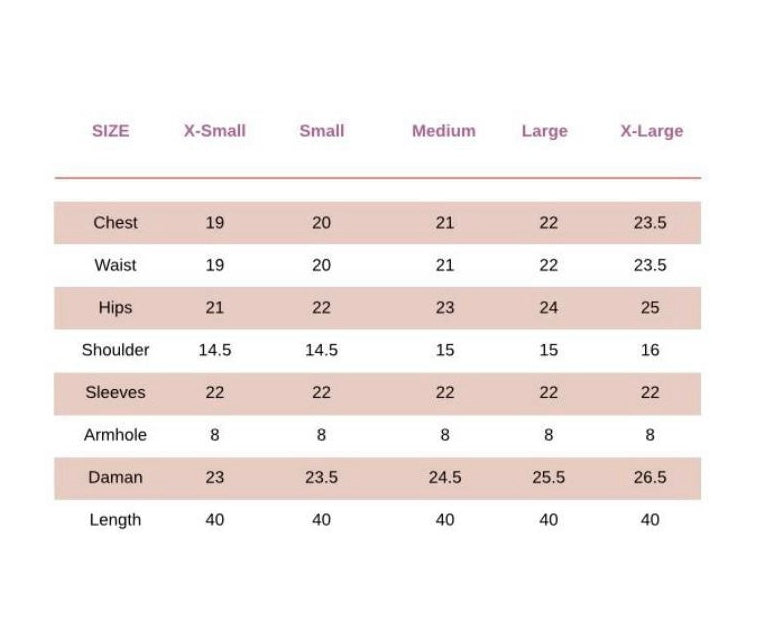This screenshot has height=617, width=760.
Task: Click the Small size header
Action: pos(321,131)
